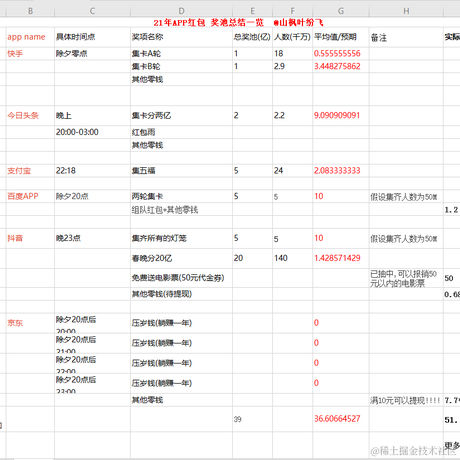
Task: Click the '总奖池(亿)' header cell
Action: click(x=252, y=37)
